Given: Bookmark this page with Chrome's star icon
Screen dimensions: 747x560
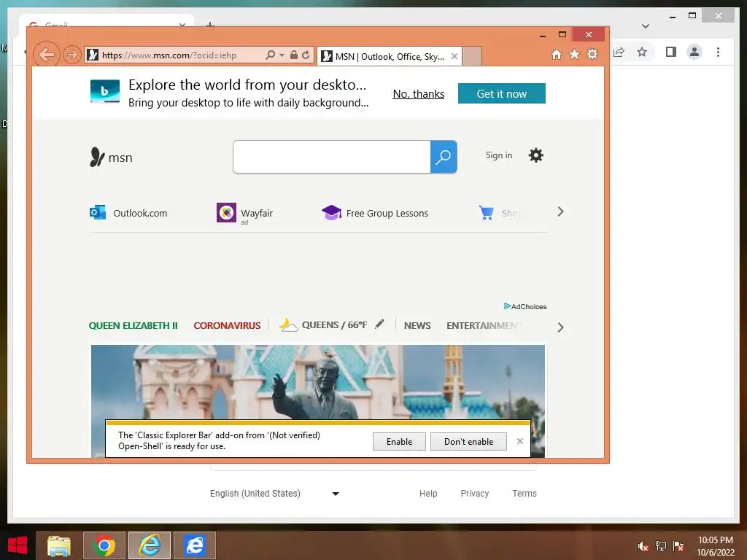Looking at the screenshot, I should coord(642,52).
